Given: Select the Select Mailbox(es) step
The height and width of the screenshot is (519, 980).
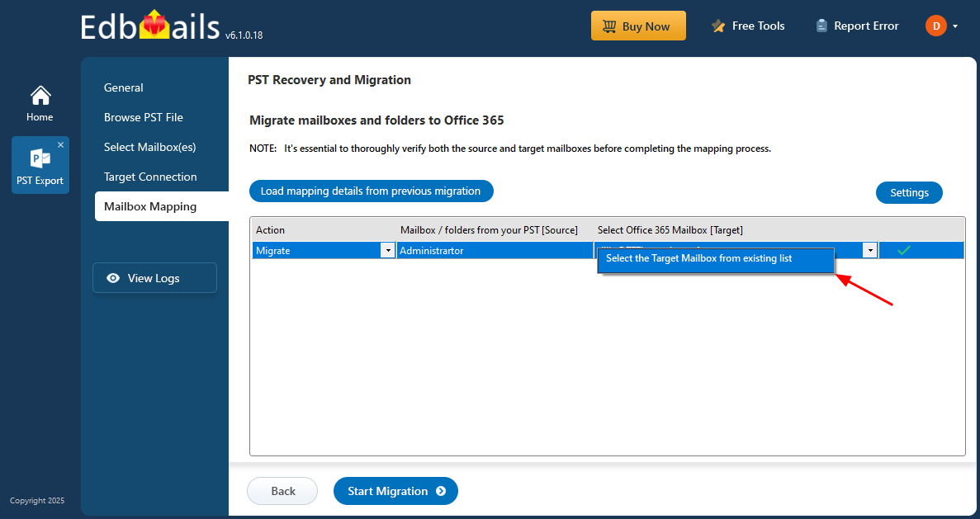Looking at the screenshot, I should click(150, 147).
